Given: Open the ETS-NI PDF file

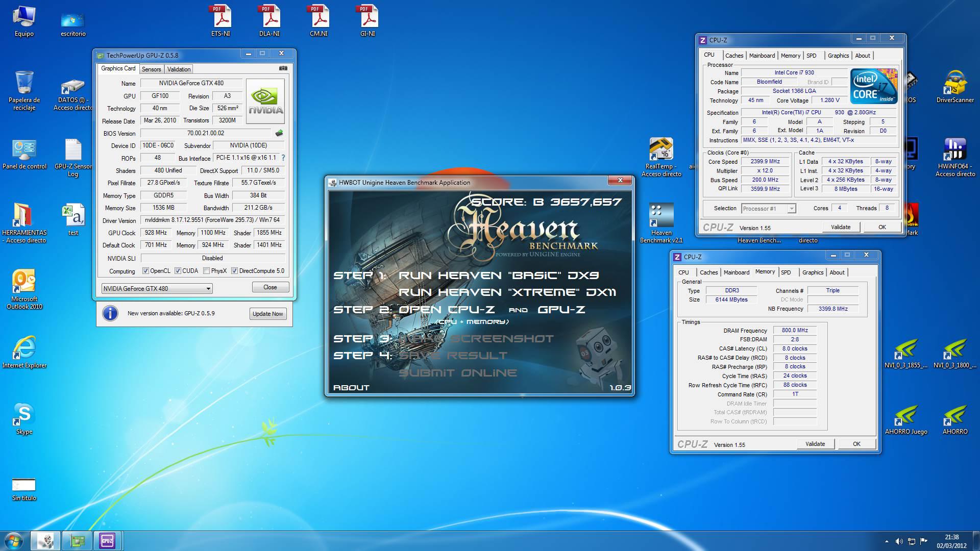Looking at the screenshot, I should pos(220,21).
